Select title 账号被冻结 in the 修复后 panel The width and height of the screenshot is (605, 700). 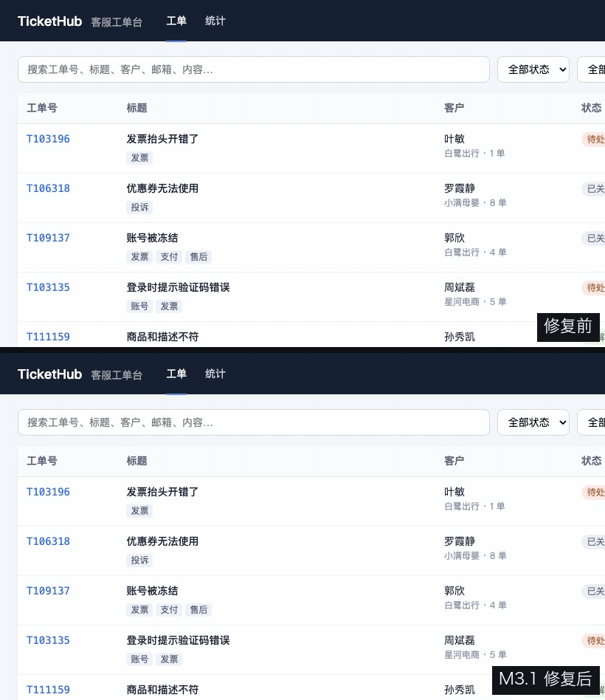pos(152,591)
